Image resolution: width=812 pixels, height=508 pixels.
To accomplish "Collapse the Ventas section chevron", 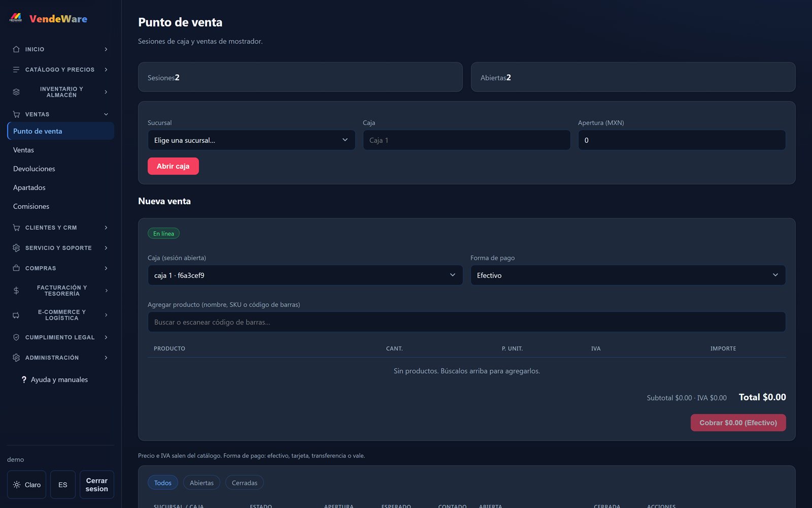I will click(x=106, y=114).
